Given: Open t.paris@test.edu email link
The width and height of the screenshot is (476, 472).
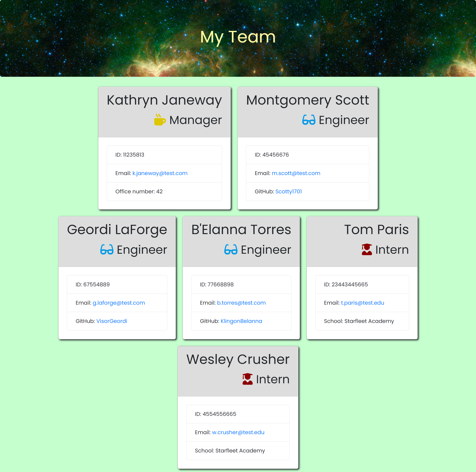Looking at the screenshot, I should click(x=362, y=302).
